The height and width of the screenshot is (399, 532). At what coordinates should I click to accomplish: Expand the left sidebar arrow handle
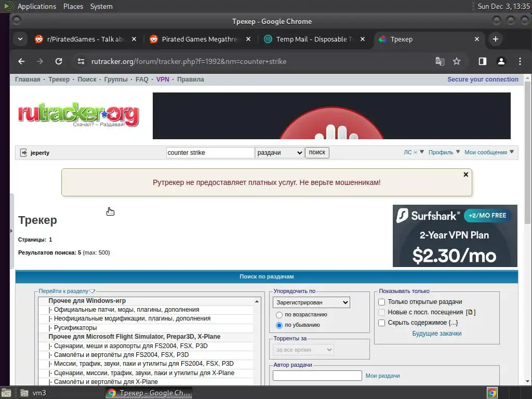coord(11,231)
